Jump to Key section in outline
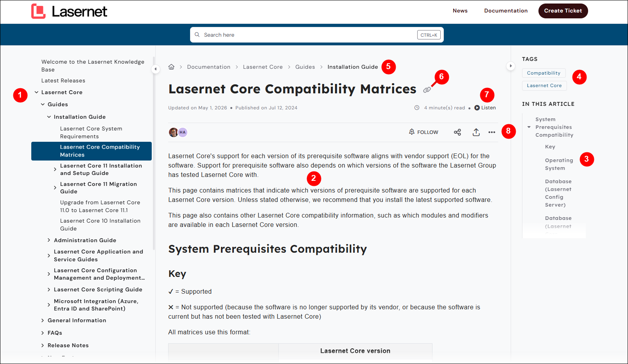 point(550,147)
